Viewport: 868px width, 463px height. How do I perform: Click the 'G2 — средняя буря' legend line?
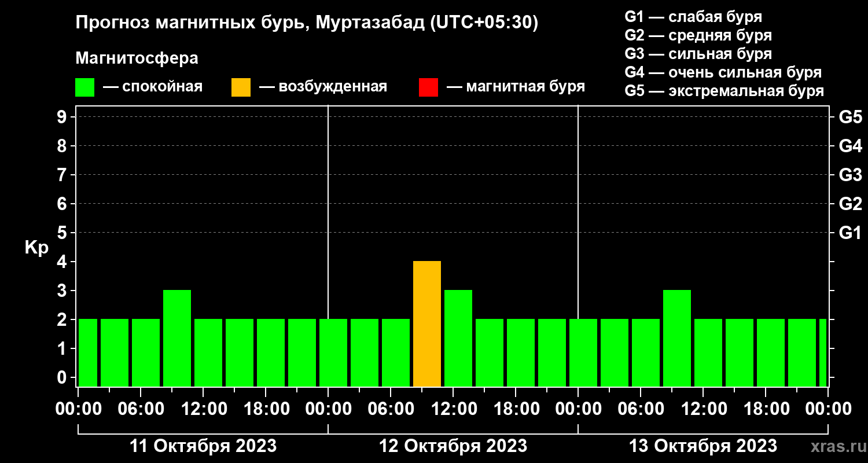698,35
